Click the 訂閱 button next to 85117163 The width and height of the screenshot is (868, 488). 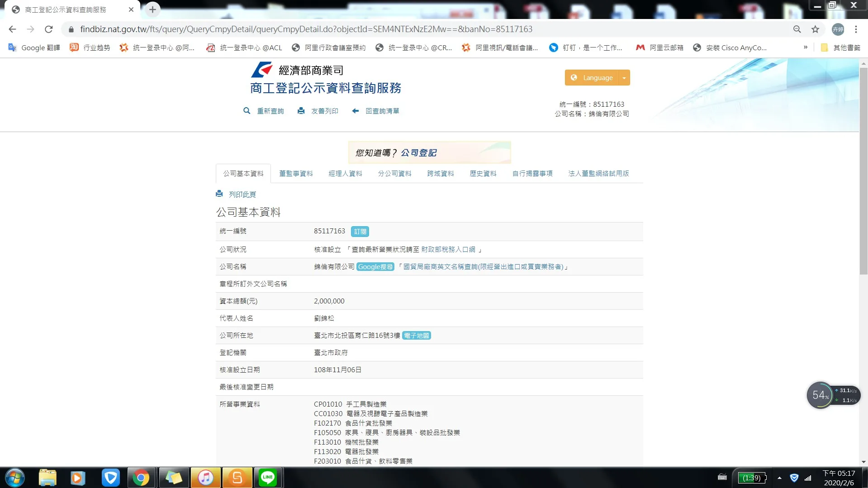pos(360,232)
